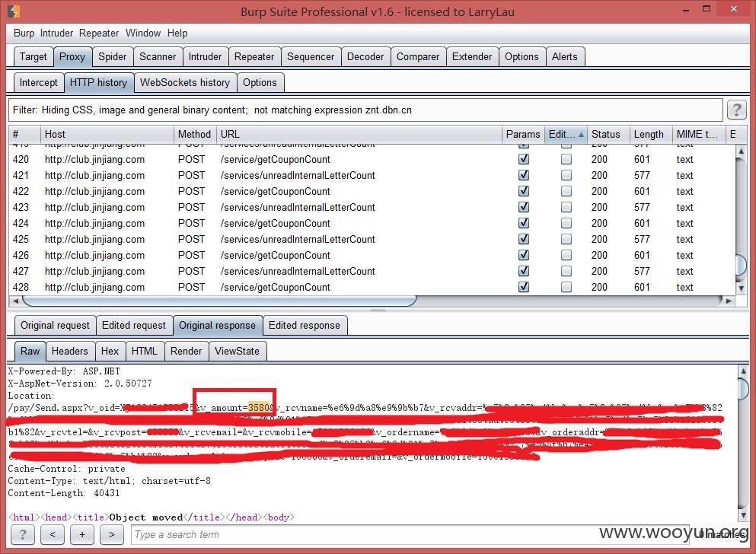Viewport: 756px width, 554px height.
Task: Sort table by MIME type column header
Action: [x=699, y=135]
